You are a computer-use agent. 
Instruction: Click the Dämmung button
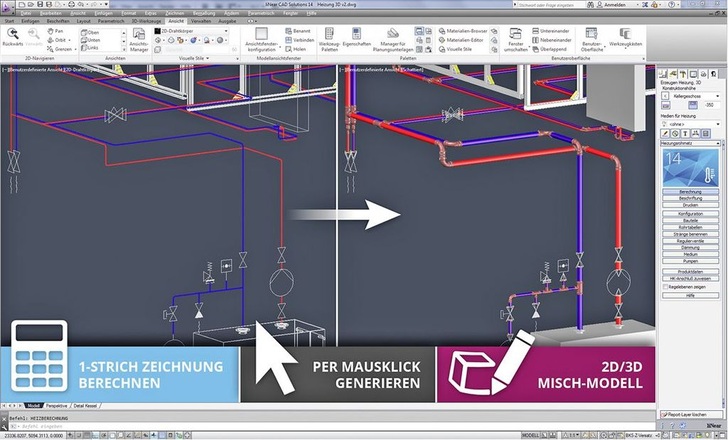(690, 248)
